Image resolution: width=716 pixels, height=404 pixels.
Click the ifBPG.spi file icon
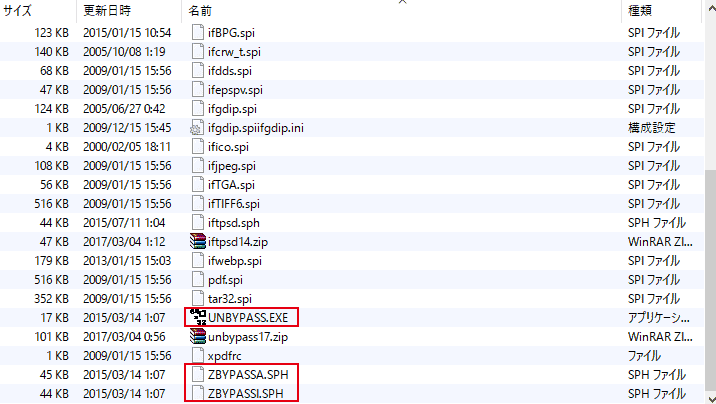198,33
